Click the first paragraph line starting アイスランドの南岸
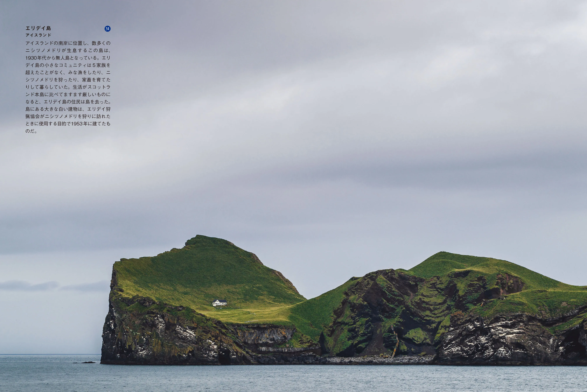 (x=68, y=43)
